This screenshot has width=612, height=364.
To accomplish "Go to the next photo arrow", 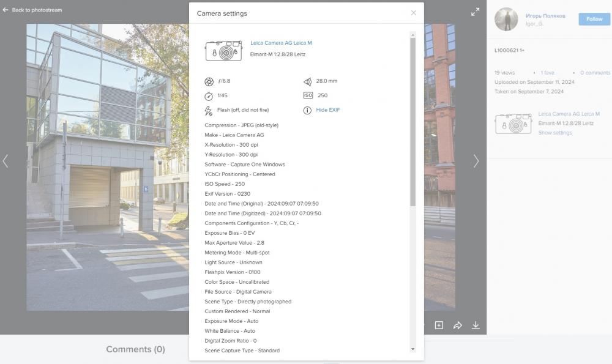I will click(476, 161).
